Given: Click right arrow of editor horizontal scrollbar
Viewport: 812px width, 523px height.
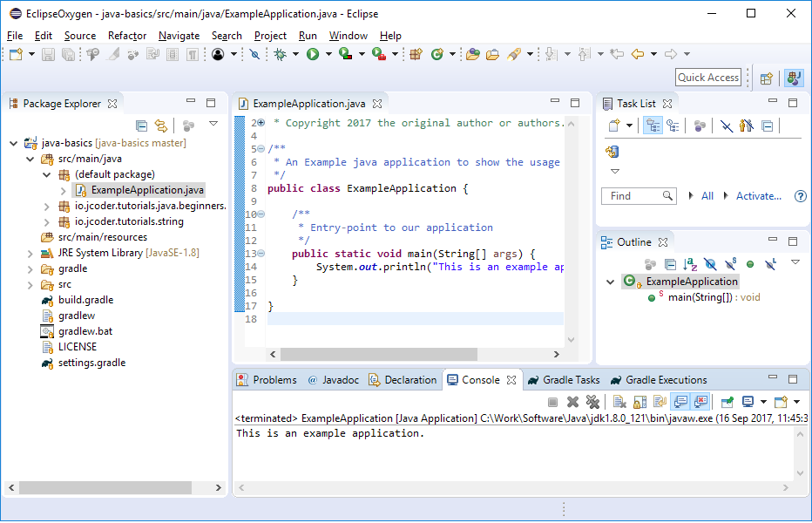Looking at the screenshot, I should (x=557, y=355).
